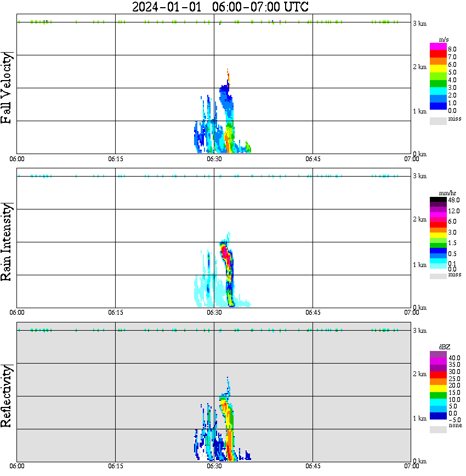
Task: Click the '48.0' value in the mm/hr legend
Action: 454,200
